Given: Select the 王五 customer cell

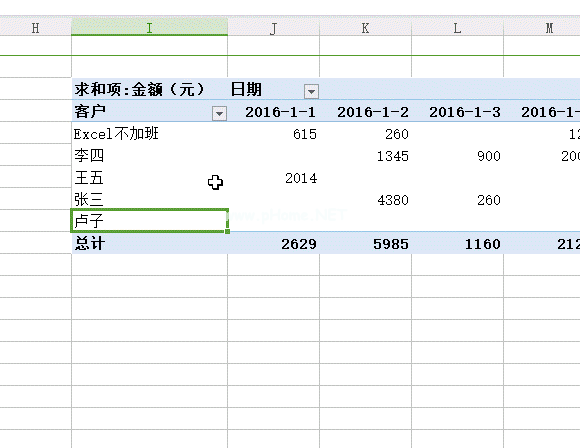Looking at the screenshot, I should click(149, 178).
